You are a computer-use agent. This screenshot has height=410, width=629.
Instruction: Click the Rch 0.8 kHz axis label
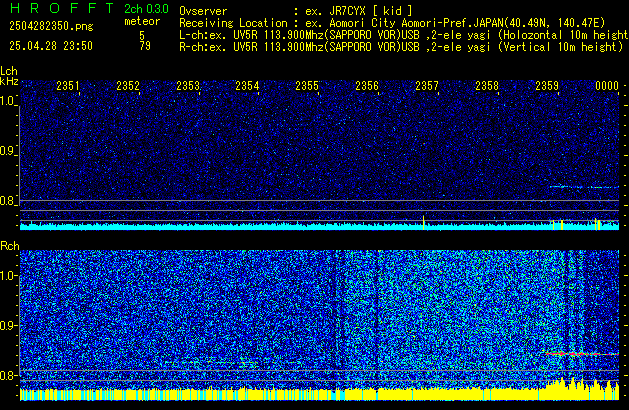pos(7,375)
